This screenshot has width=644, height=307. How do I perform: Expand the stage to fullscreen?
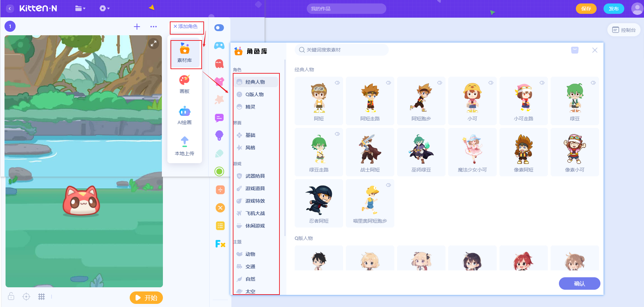[x=153, y=44]
